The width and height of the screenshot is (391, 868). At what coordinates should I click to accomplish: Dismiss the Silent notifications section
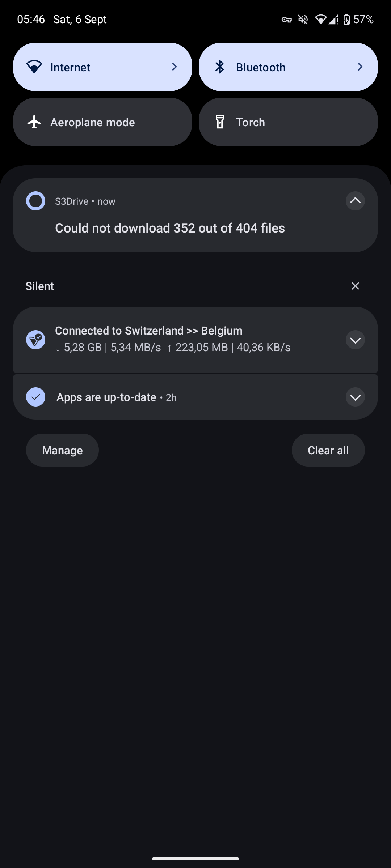(x=355, y=286)
